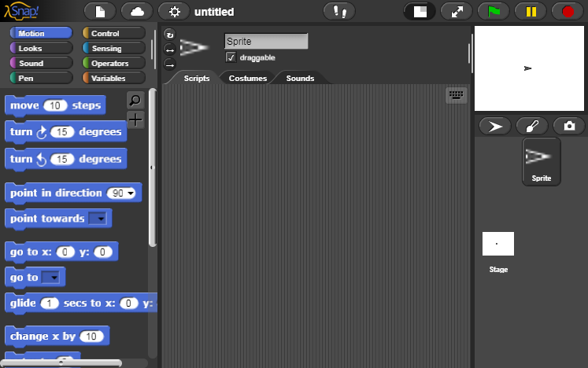Open the settings gear menu
The width and height of the screenshot is (588, 368).
point(175,11)
